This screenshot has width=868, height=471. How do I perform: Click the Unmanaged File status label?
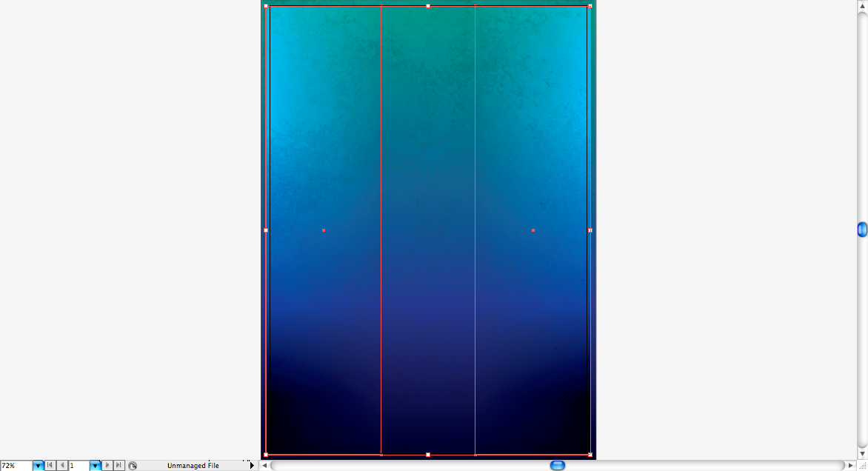coord(193,466)
